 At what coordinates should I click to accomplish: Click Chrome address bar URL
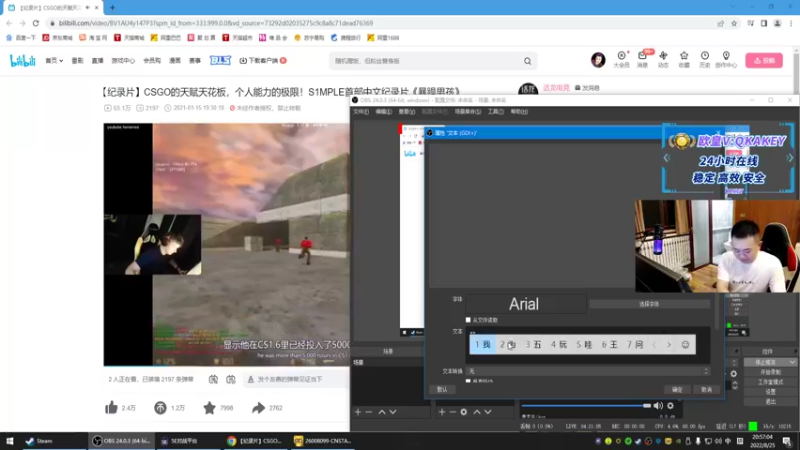tap(216, 23)
